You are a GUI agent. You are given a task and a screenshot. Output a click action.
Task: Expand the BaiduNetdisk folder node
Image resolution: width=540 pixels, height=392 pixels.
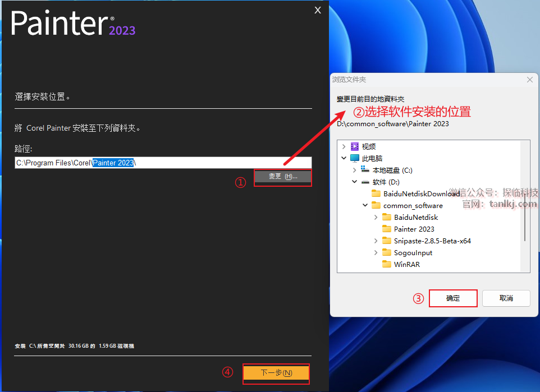coord(376,217)
